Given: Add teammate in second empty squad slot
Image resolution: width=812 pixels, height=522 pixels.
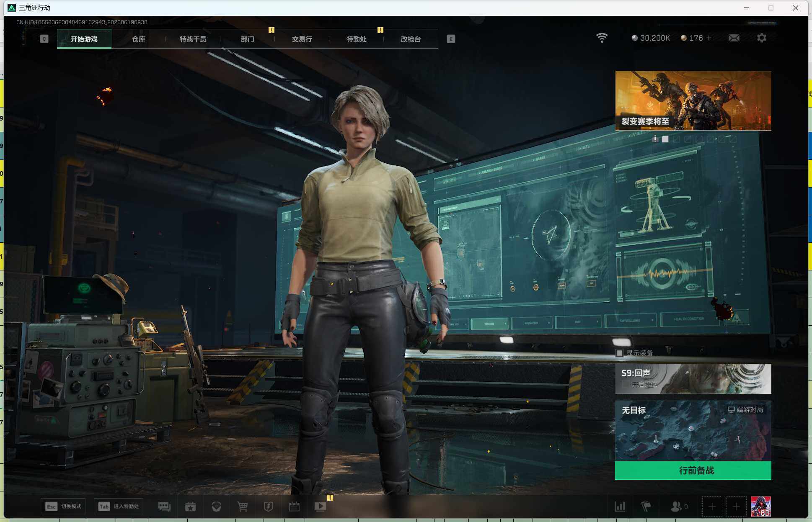Looking at the screenshot, I should coord(736,507).
